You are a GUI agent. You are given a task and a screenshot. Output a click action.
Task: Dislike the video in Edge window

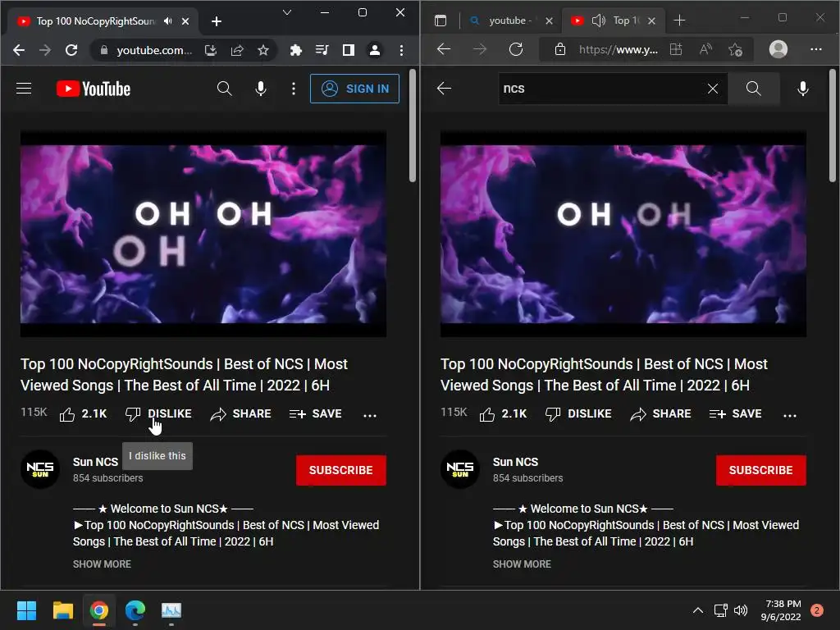(578, 414)
